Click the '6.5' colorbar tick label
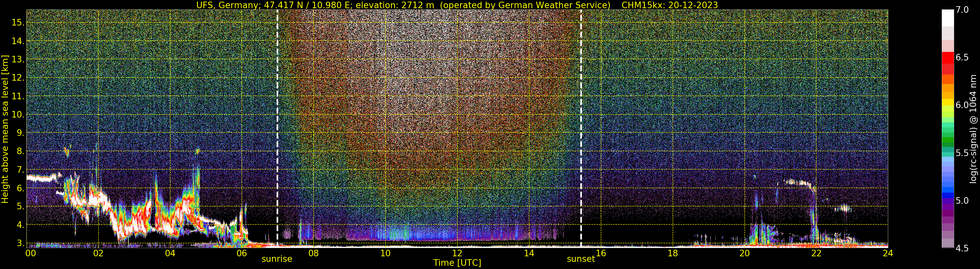Screen dimensions: 980x269 coord(962,57)
